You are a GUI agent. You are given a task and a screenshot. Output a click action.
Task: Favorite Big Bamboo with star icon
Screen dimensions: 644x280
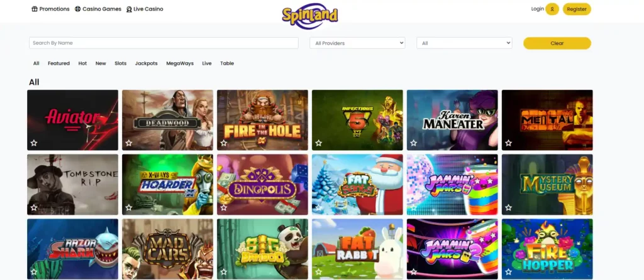click(x=223, y=271)
